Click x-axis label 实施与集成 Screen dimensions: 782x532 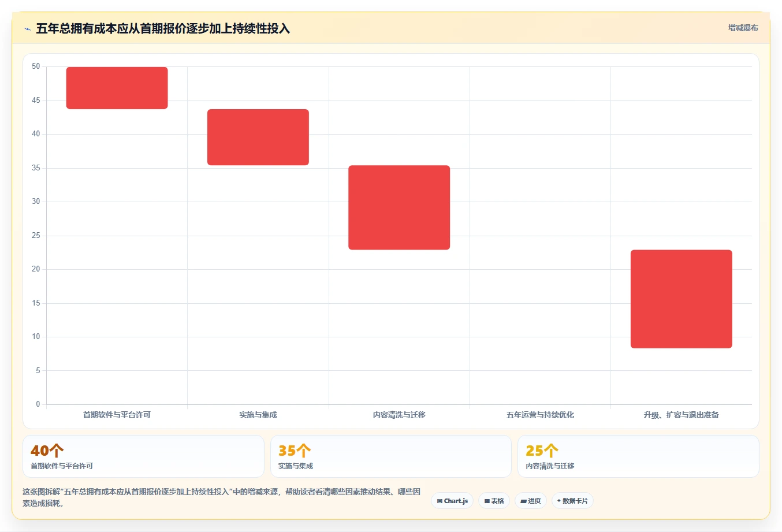[258, 415]
